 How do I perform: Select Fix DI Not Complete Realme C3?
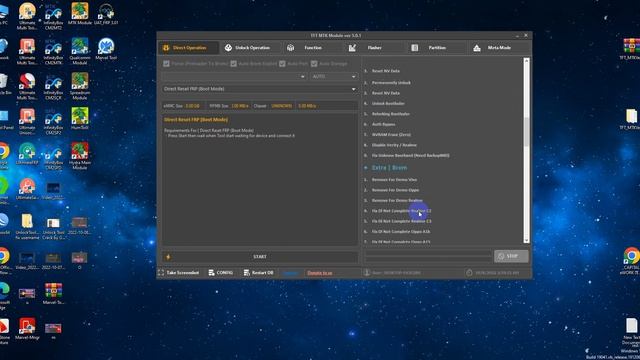[401, 221]
